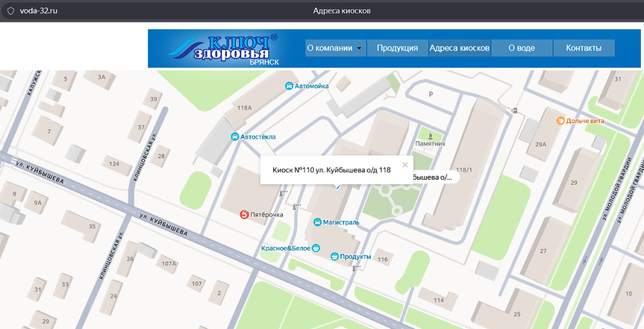Open the Ключ здоровья logo homepage
644x329 pixels.
pos(223,49)
